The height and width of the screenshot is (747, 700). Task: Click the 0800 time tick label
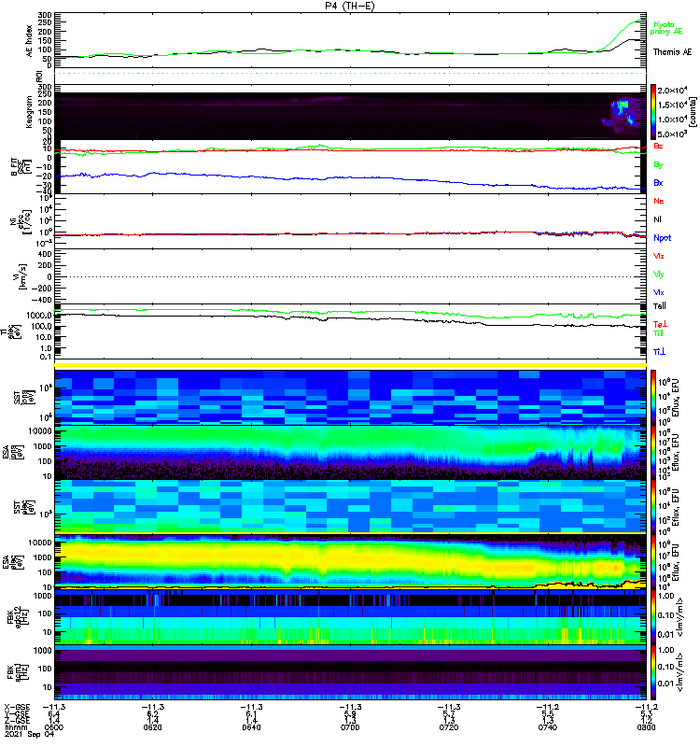[646, 727]
